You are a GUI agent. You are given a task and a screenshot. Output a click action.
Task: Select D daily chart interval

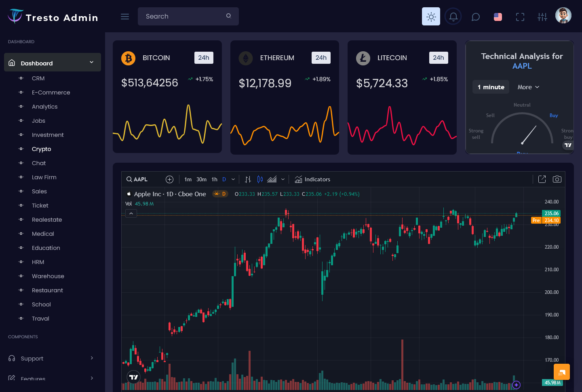click(224, 179)
